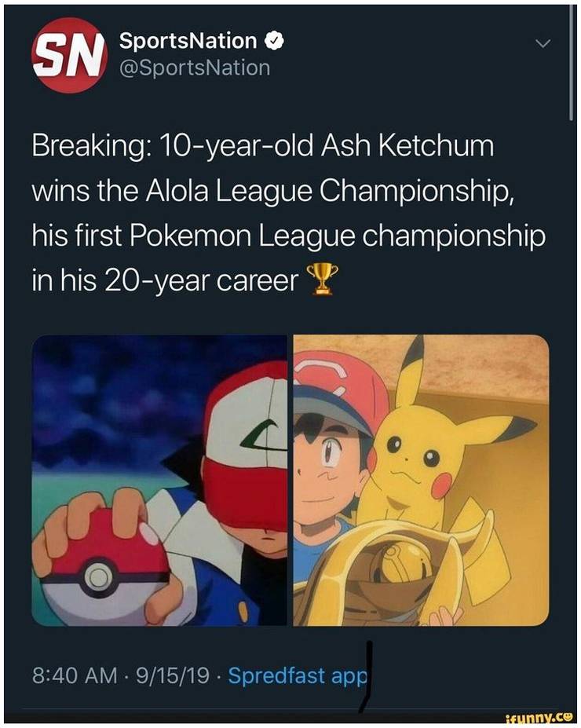Click the ifunny.co watermark logo

[540, 719]
